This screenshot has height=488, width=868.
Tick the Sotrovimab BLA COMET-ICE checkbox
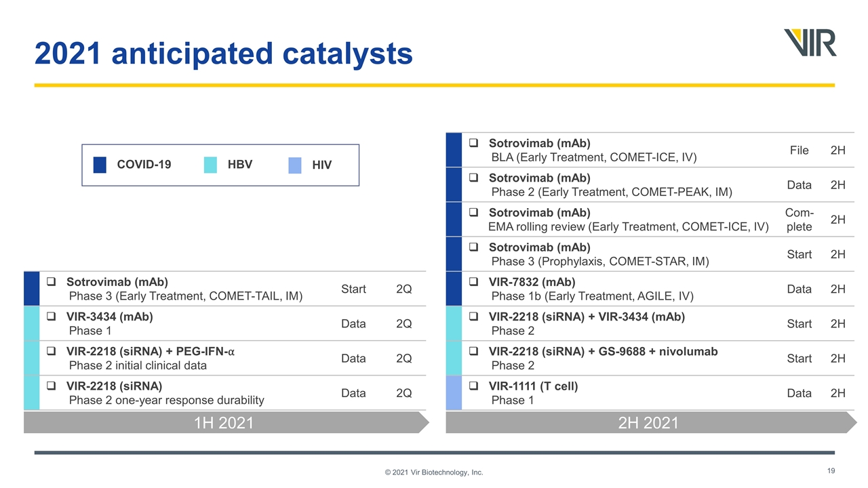(474, 143)
